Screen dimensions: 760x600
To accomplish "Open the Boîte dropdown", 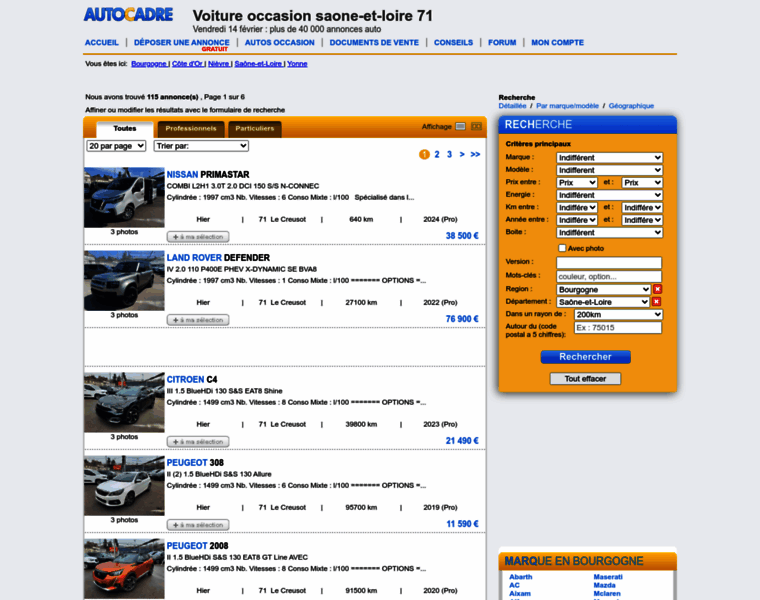I will pyautogui.click(x=609, y=233).
